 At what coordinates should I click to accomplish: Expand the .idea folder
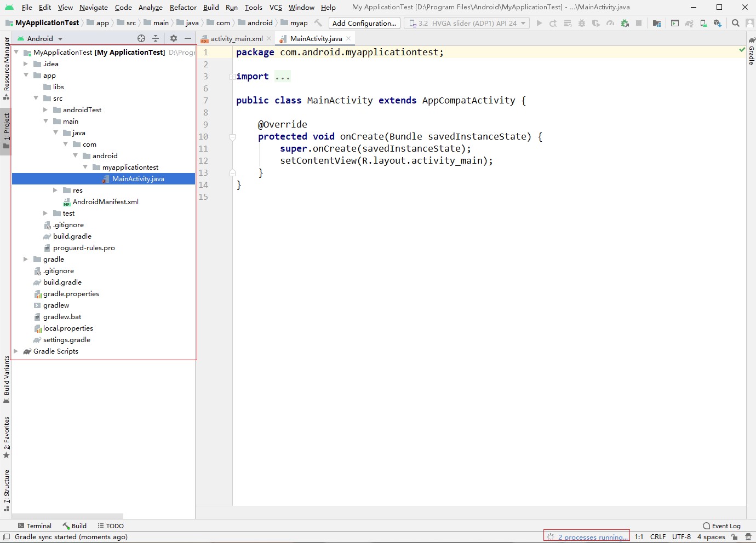[x=26, y=63]
